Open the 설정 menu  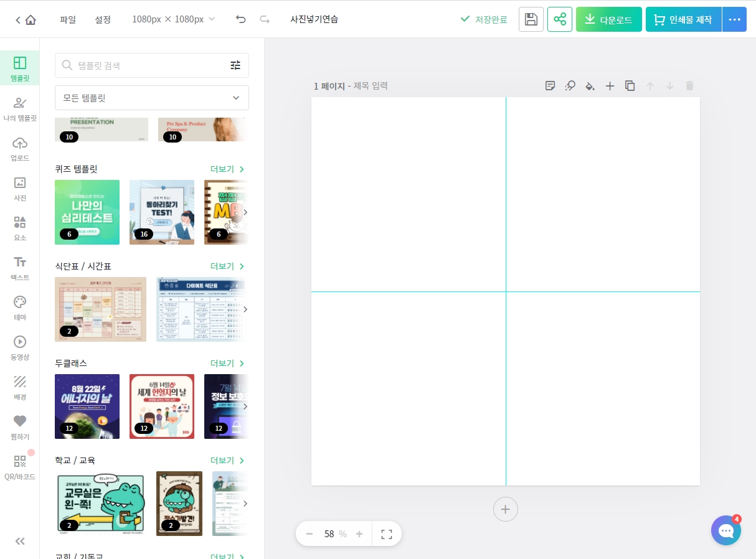[x=103, y=19]
